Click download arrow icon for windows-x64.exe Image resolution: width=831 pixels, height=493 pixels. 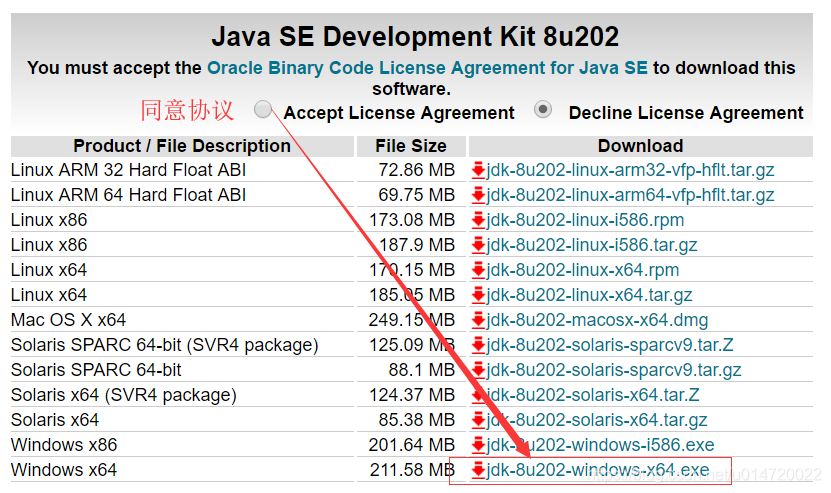click(x=479, y=470)
